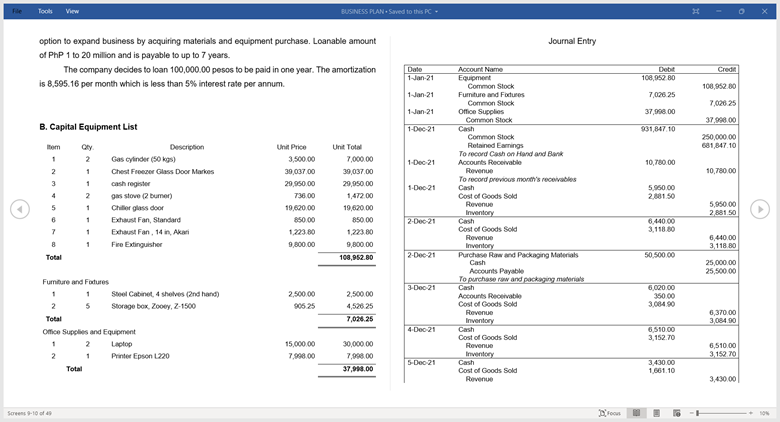
Task: Click the 'cash register' description
Action: point(130,184)
